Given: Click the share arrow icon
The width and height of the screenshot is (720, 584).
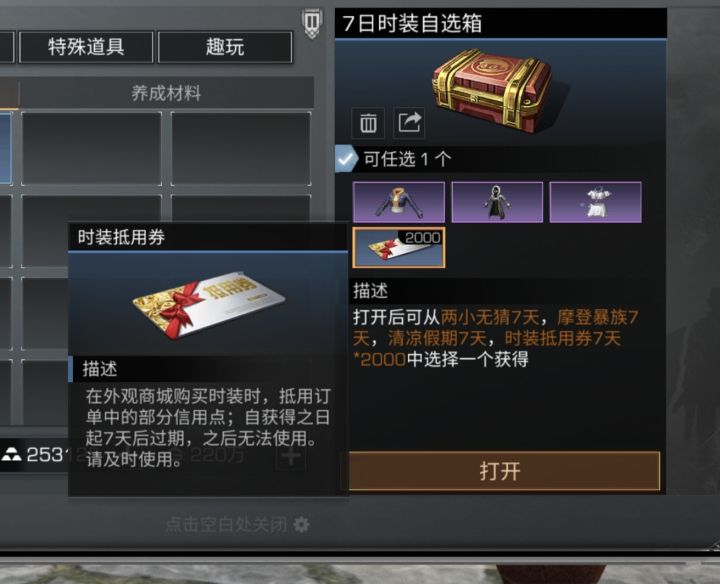Looking at the screenshot, I should [x=409, y=123].
